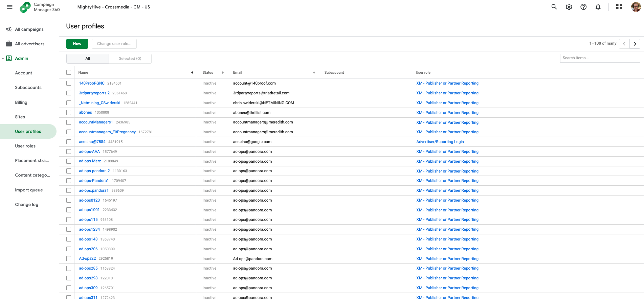Viewport: 644px width, 299px height.
Task: Open Change log menu item
Action: (x=26, y=205)
